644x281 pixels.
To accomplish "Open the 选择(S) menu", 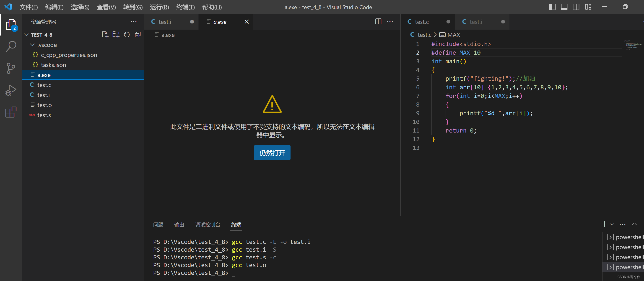I will point(80,7).
